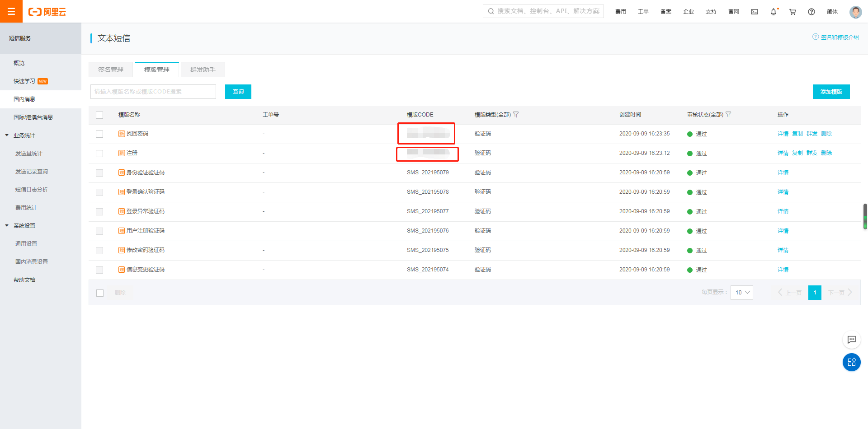868x429 pixels.
Task: Open the 费用 top navigation item
Action: (x=621, y=12)
